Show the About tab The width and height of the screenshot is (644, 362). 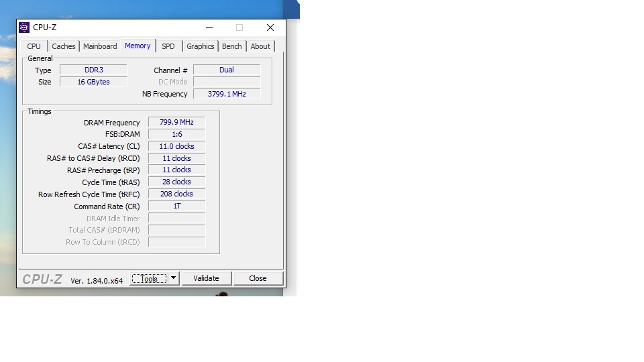pos(260,46)
